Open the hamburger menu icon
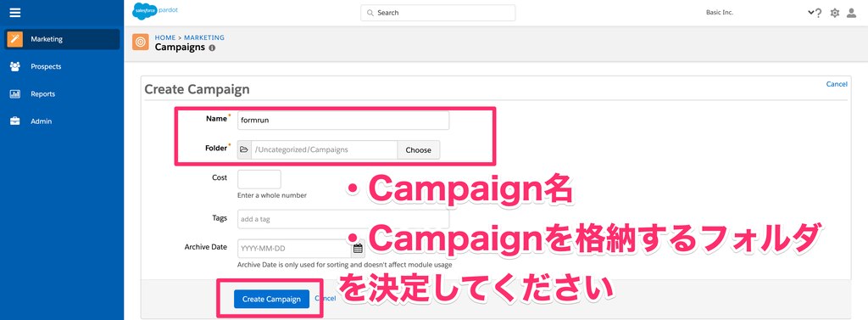This screenshot has height=320, width=868. 15,12
